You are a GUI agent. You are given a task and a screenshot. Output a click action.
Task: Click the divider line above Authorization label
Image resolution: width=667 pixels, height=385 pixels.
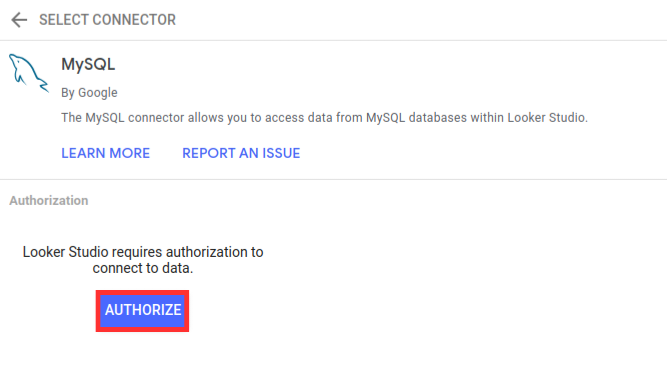[x=334, y=179]
